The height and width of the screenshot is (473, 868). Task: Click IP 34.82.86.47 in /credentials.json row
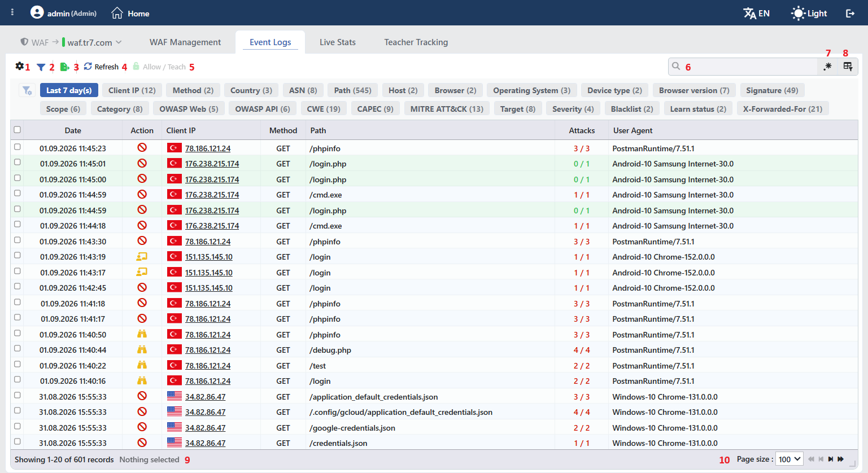click(x=205, y=443)
